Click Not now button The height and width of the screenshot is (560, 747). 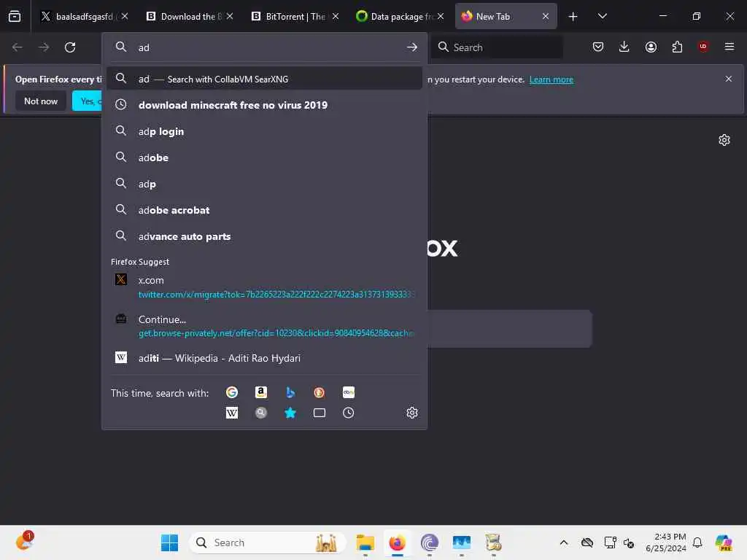click(x=41, y=101)
